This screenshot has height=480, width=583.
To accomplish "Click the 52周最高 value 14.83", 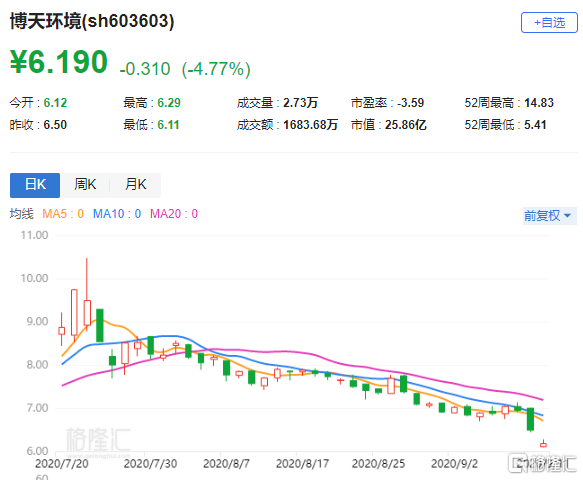I will 539,103.
